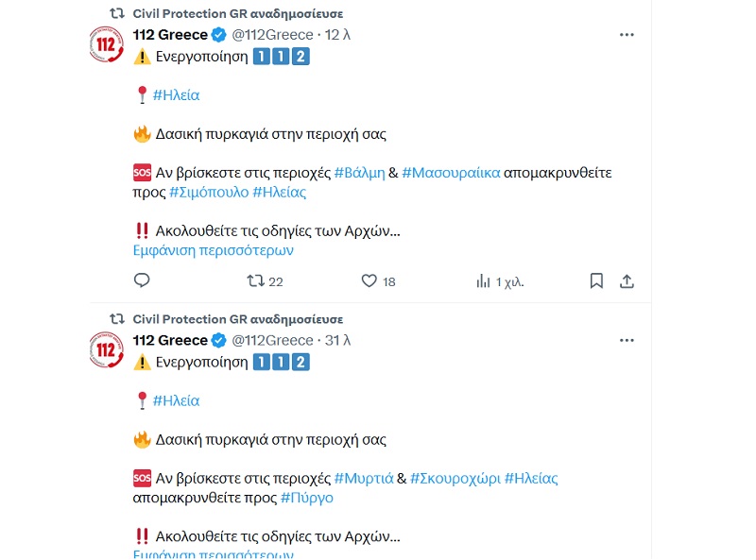756x560 pixels.
Task: Share the first 112 Greece tweet
Action: (x=626, y=280)
